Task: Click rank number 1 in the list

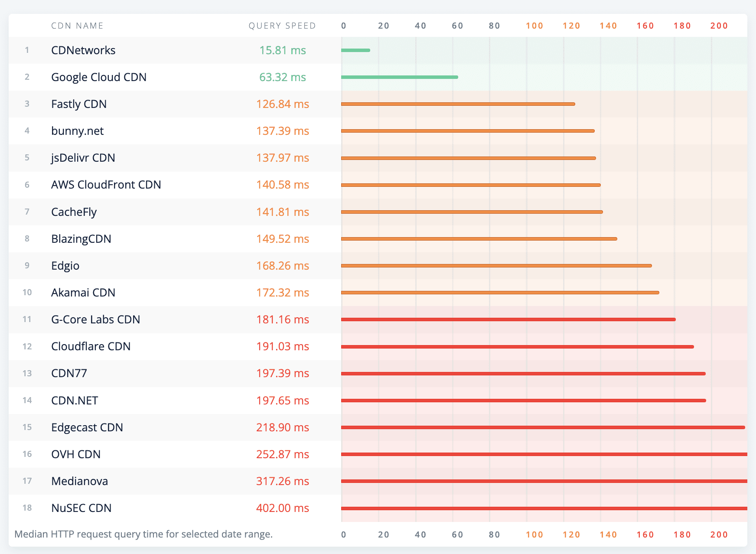Action: tap(27, 50)
